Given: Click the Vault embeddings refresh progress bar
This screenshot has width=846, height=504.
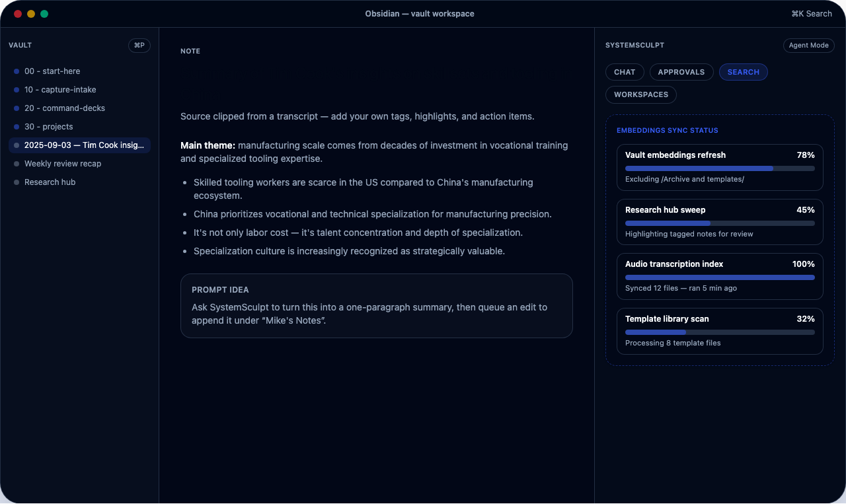Looking at the screenshot, I should click(720, 168).
